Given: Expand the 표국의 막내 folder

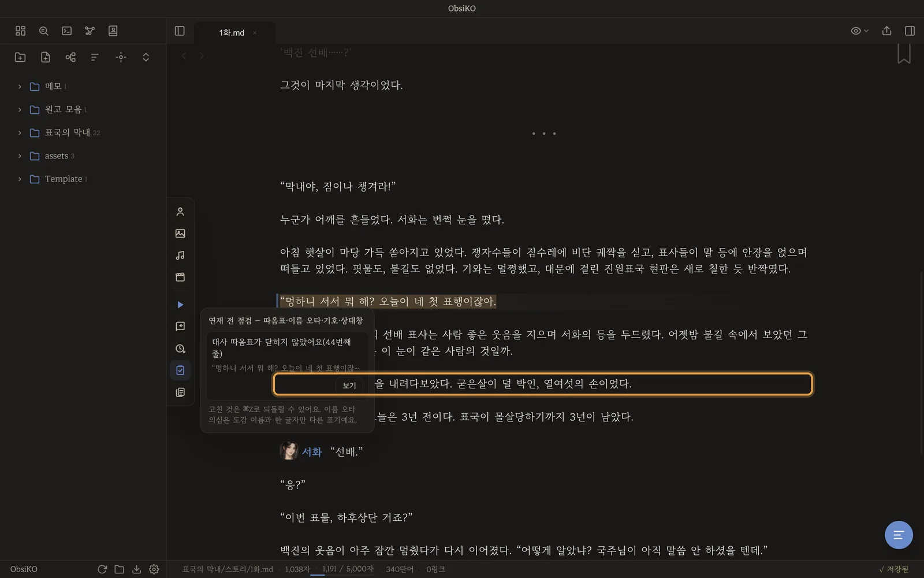Looking at the screenshot, I should (20, 133).
